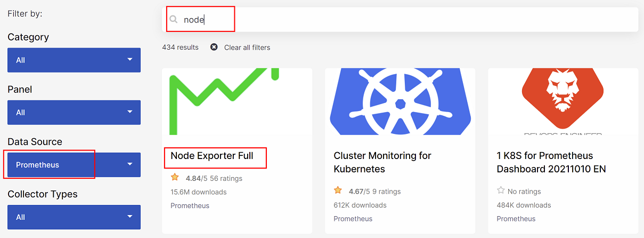Click the Clear all filters X icon
The image size is (644, 238).
(214, 47)
